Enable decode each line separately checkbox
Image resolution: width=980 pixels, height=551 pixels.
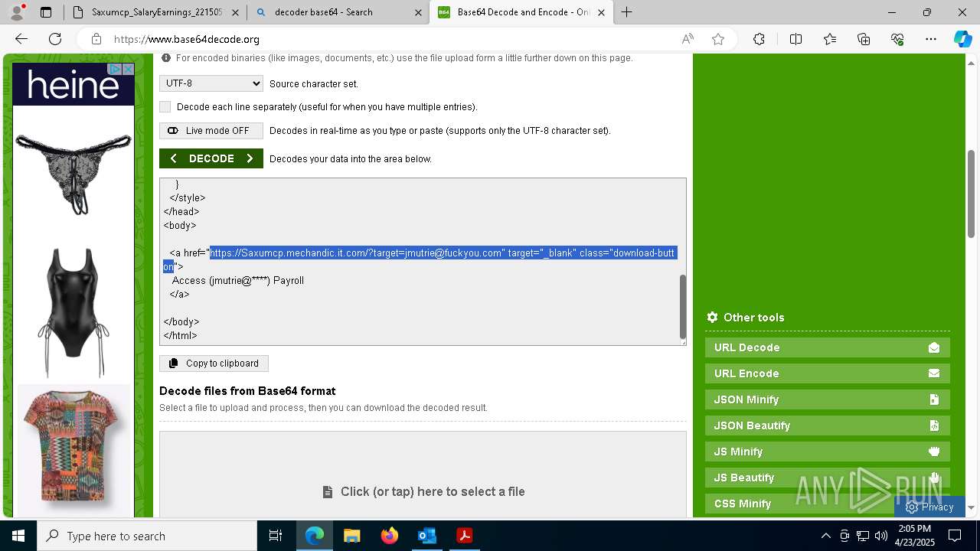[x=165, y=107]
